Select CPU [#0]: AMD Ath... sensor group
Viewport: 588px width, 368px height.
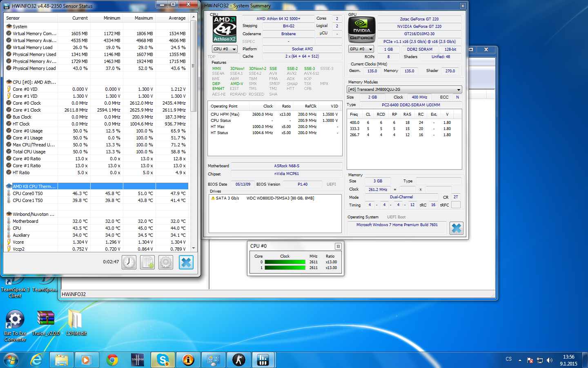97,82
